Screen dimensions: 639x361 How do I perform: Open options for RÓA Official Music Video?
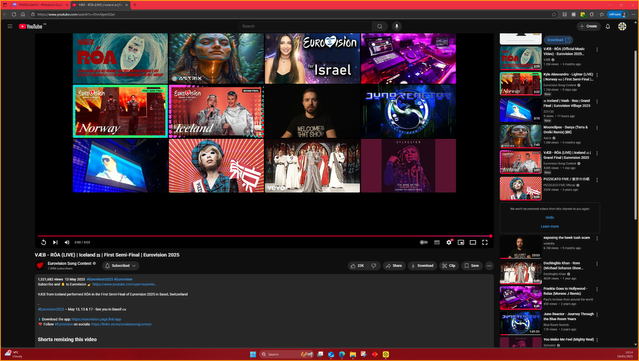[x=597, y=50]
